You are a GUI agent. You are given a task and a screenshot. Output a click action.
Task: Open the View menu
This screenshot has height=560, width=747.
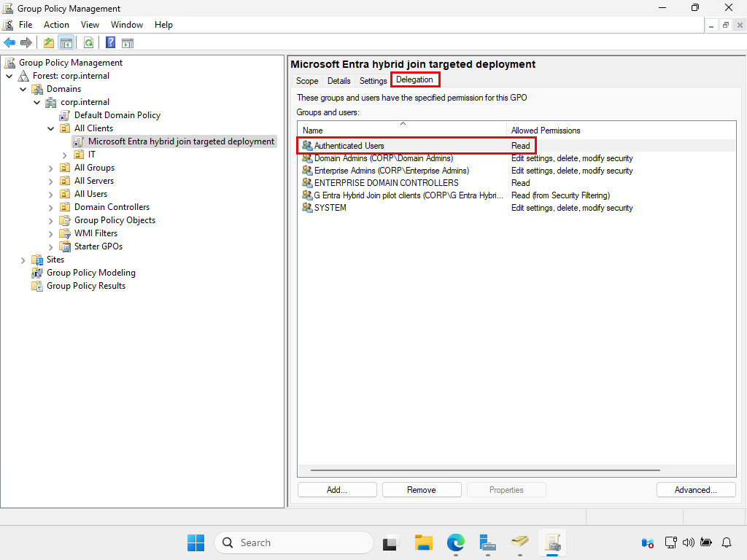[x=90, y=25]
